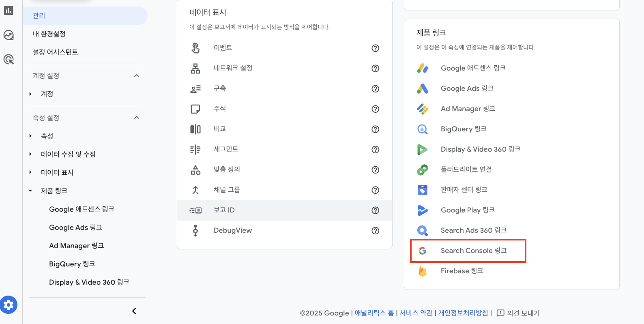The height and width of the screenshot is (324, 644).
Task: Open help for 구축 row
Action: [376, 88]
